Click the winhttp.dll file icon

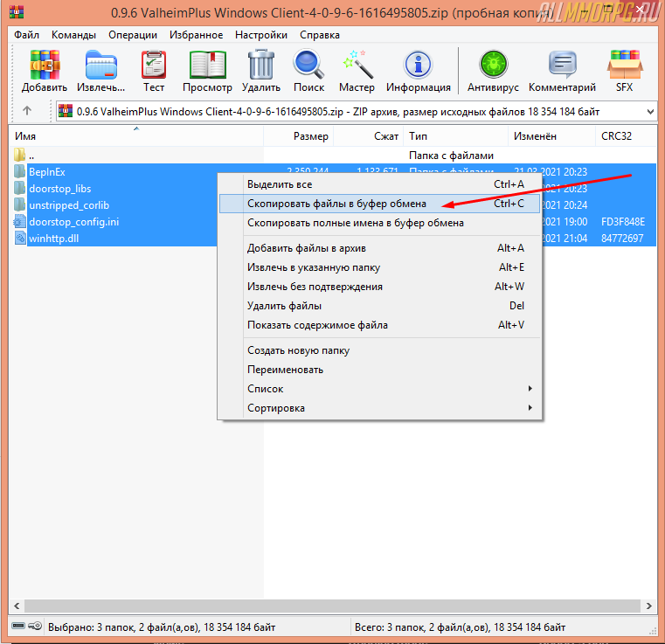click(x=19, y=238)
